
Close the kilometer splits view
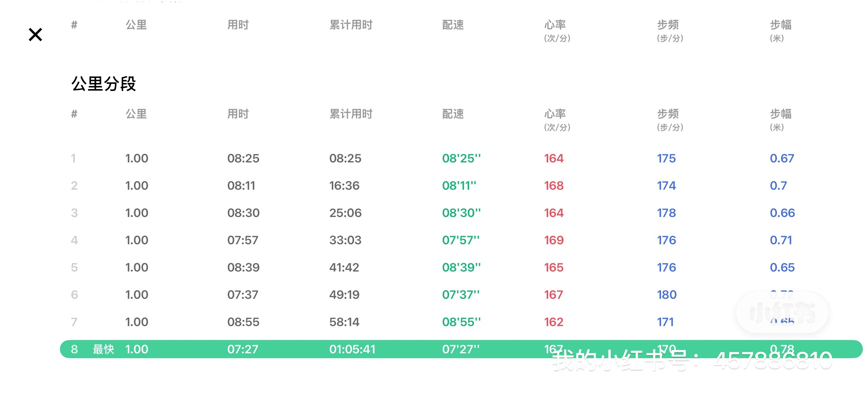click(35, 35)
